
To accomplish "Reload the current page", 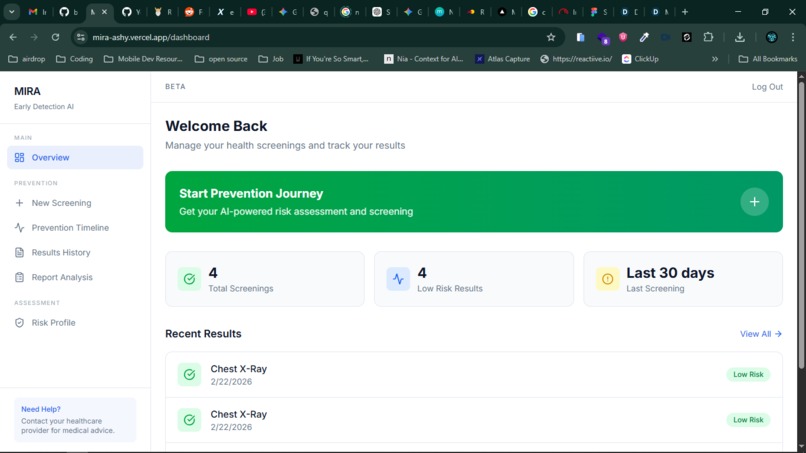I will click(x=55, y=37).
